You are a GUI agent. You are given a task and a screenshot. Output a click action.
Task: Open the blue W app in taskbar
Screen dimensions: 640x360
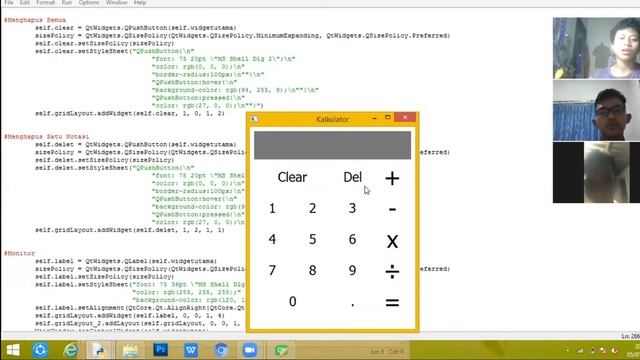191,350
